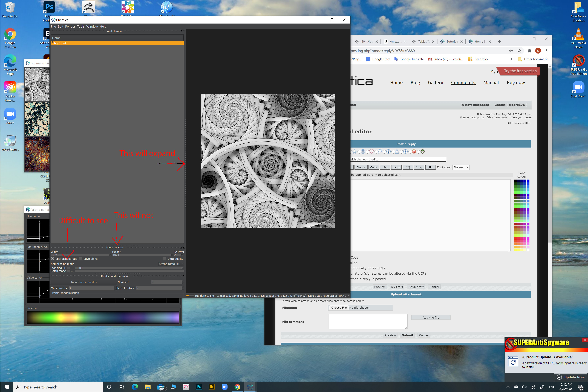Increase the Number spinner value
Screen dimensions: 588x392
[x=183, y=281]
